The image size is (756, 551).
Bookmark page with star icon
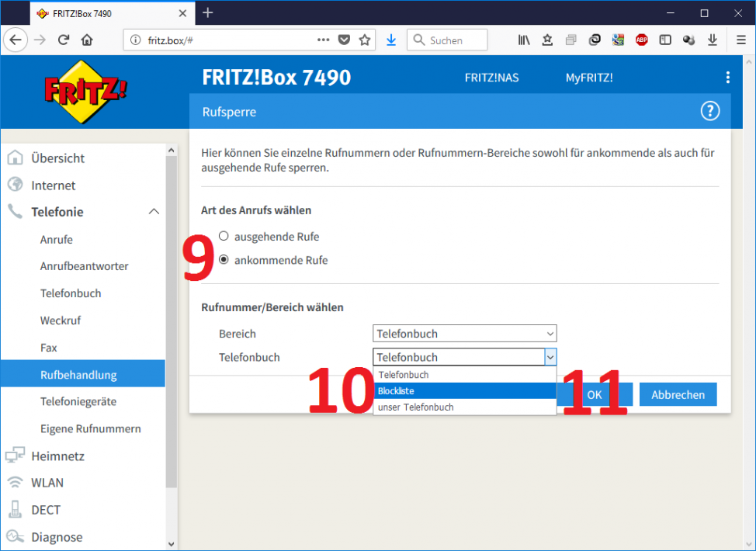(x=364, y=40)
